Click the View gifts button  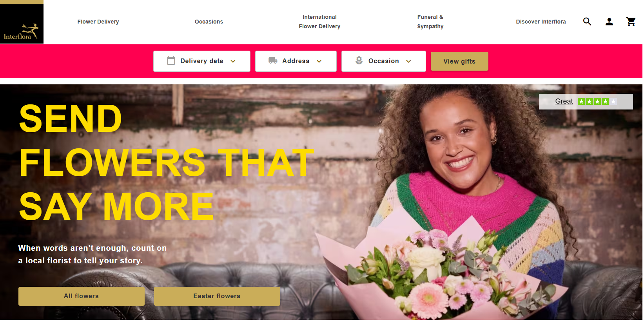point(459,61)
